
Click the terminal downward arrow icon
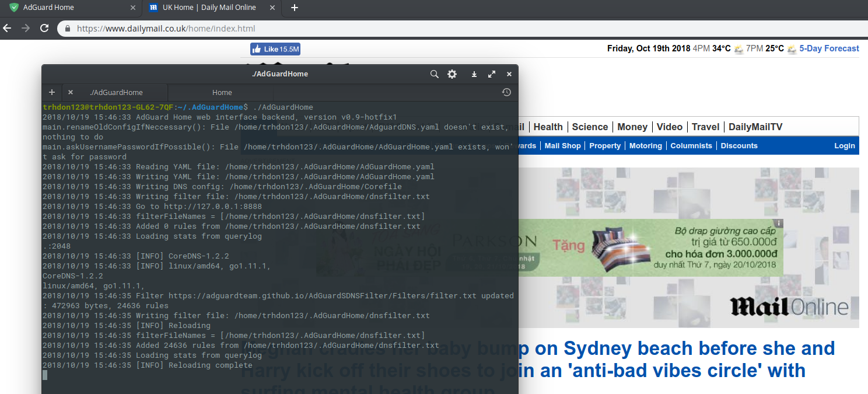pyautogui.click(x=474, y=74)
